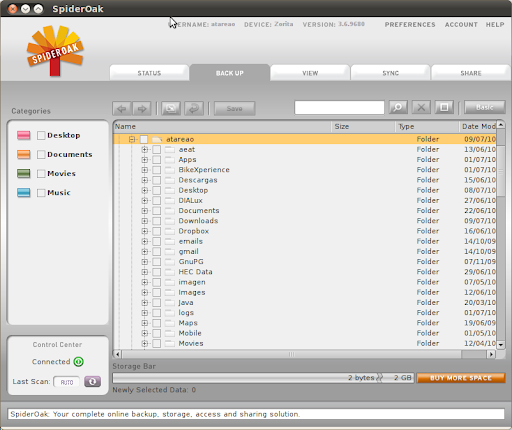Expand the HEC Data folder node
This screenshot has height=430, width=512.
coord(145,272)
